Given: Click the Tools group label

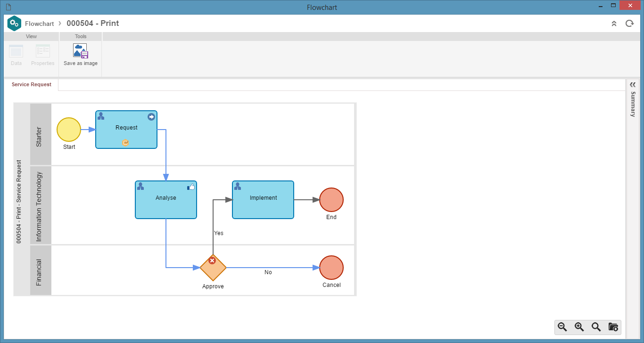Looking at the screenshot, I should coord(81,36).
